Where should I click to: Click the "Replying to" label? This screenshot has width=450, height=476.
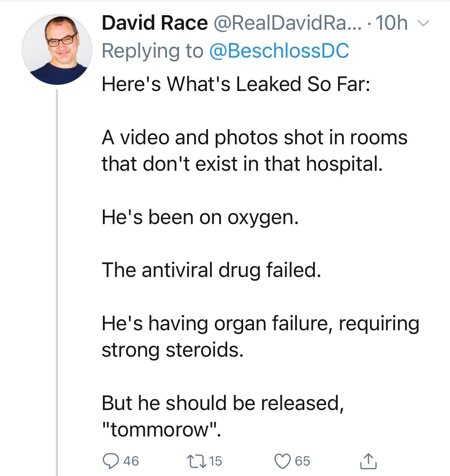point(152,51)
